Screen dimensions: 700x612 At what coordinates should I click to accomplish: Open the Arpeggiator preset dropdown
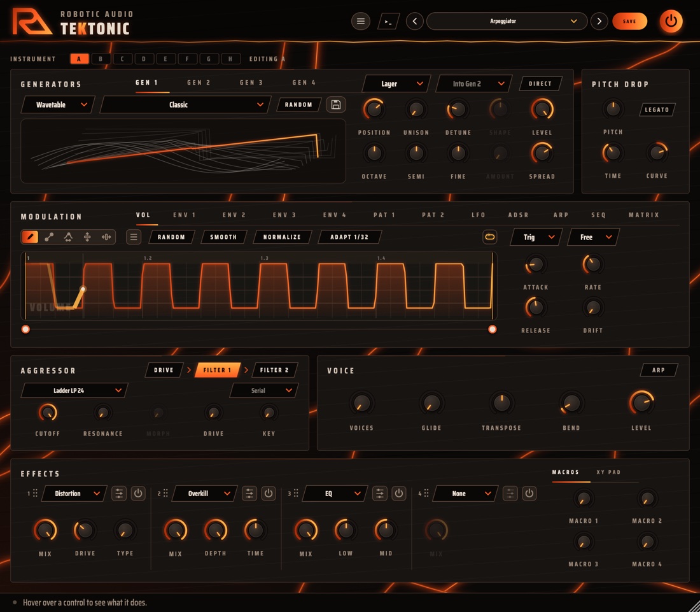tap(507, 21)
